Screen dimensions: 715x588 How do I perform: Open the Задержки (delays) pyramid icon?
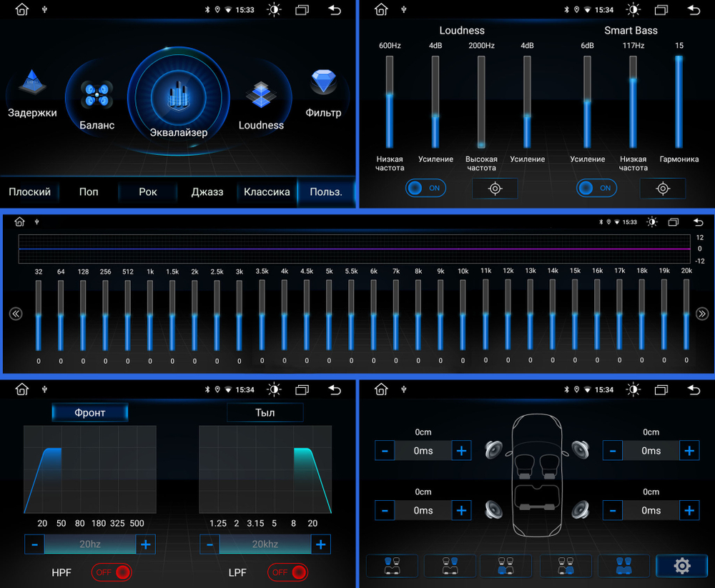[32, 83]
